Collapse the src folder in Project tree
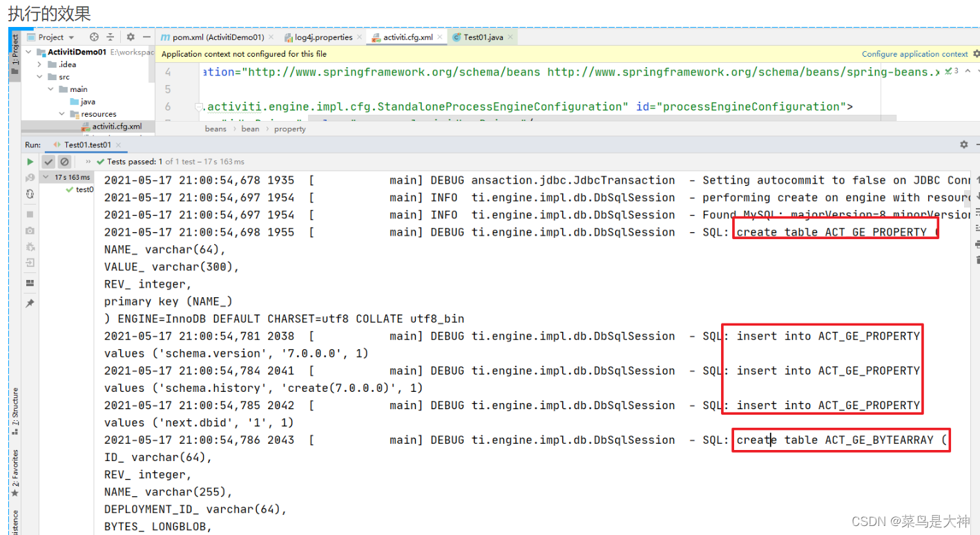This screenshot has width=980, height=535. (x=39, y=77)
